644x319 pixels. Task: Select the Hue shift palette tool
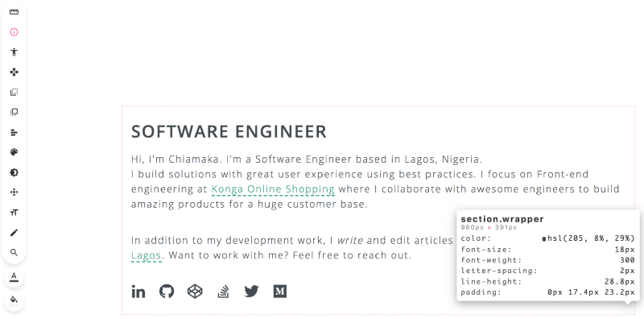(x=14, y=152)
